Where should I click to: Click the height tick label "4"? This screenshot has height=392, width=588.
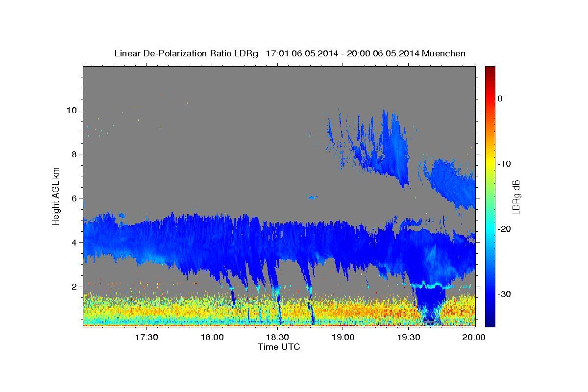74,242
